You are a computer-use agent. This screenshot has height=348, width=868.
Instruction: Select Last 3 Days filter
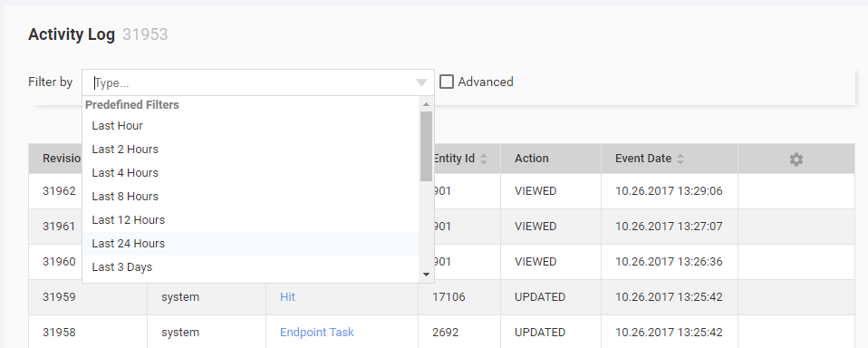pyautogui.click(x=250, y=266)
